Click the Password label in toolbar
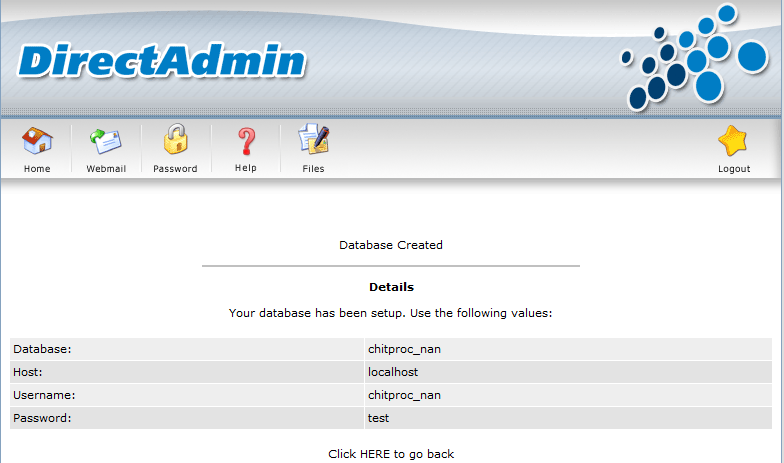 point(175,169)
